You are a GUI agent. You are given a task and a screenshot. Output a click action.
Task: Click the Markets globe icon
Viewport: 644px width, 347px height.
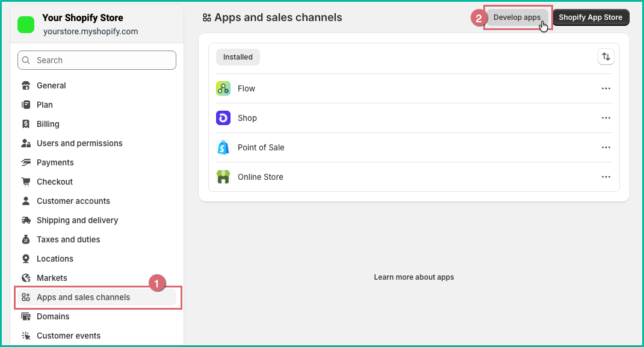coord(26,278)
